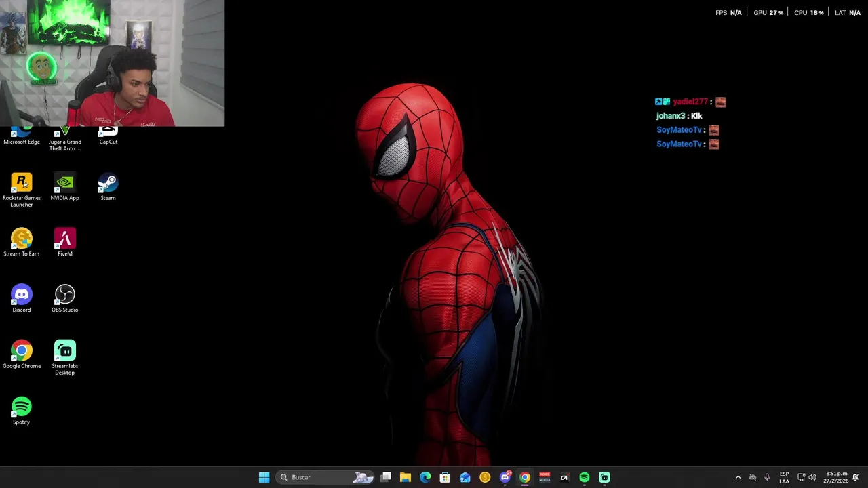Screen dimensions: 868x488
Task: Open Streamlabs from the taskbar
Action: coord(604,477)
